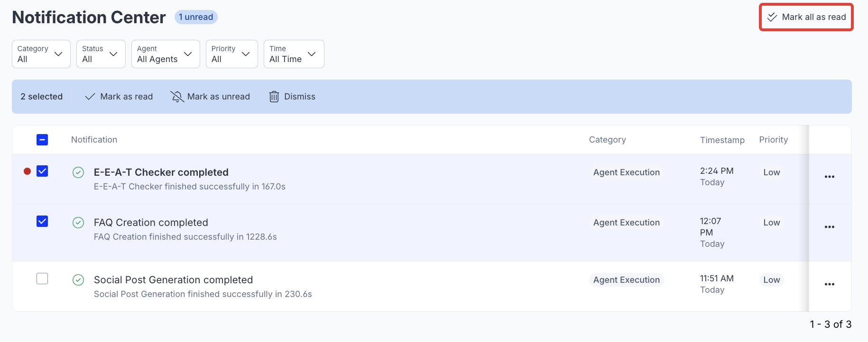Click Agent Execution tag on FAQ Creation row
The height and width of the screenshot is (342, 868).
[x=627, y=223]
